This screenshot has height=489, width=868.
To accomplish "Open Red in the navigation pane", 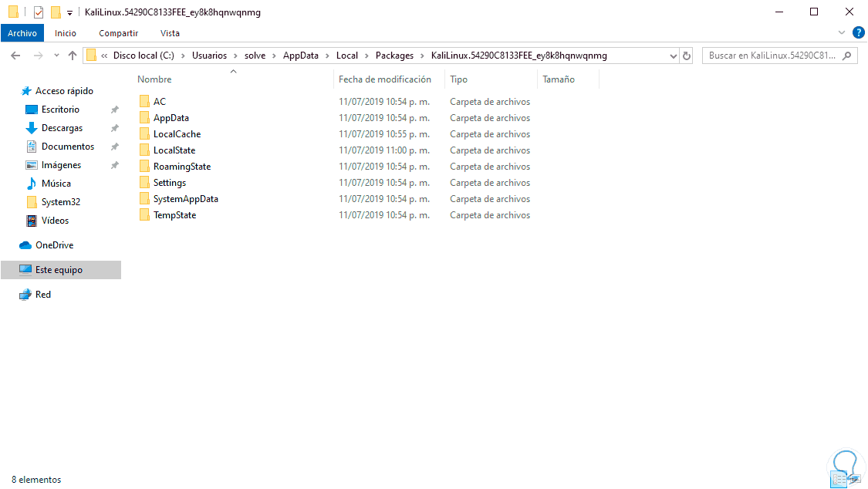I will [x=35, y=295].
